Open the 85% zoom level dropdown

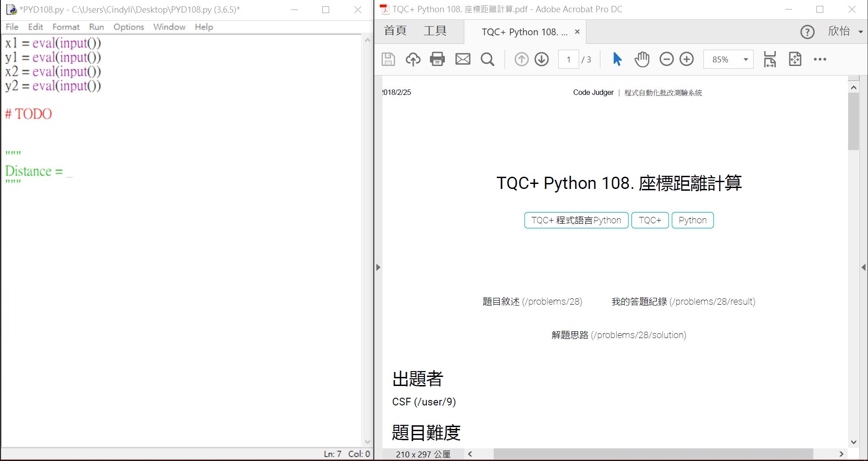(x=746, y=59)
